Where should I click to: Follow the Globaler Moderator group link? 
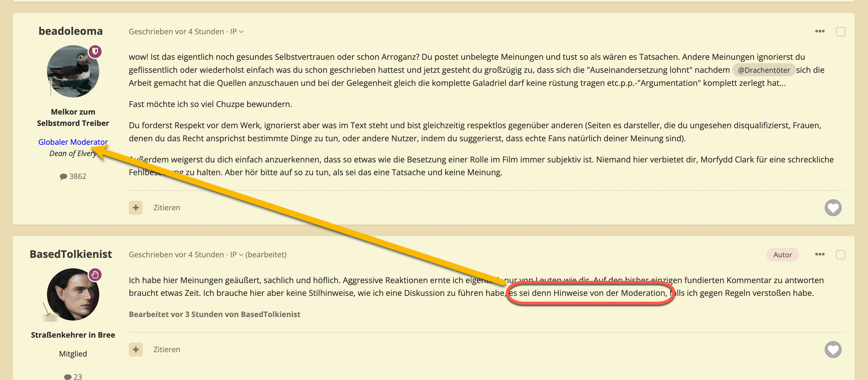tap(73, 142)
